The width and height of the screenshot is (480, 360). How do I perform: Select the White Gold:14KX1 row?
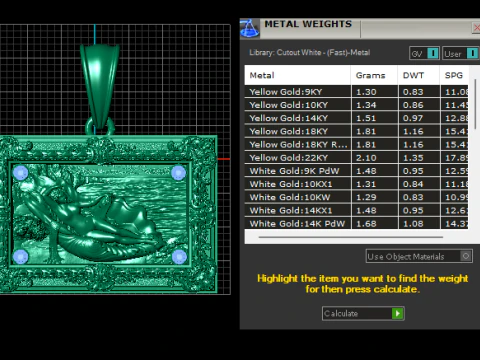[x=356, y=210]
